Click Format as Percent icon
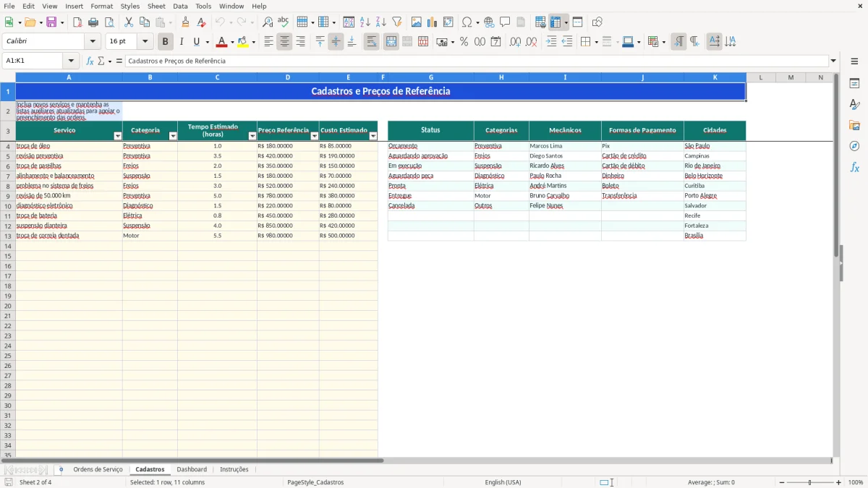The image size is (868, 488). click(x=464, y=42)
